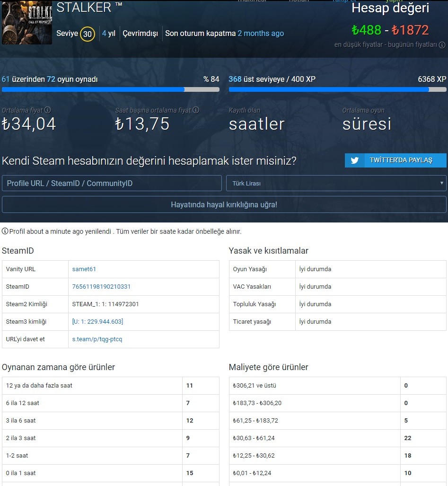
Task: Click the Ticaret yasağı row label
Action: 252,322
